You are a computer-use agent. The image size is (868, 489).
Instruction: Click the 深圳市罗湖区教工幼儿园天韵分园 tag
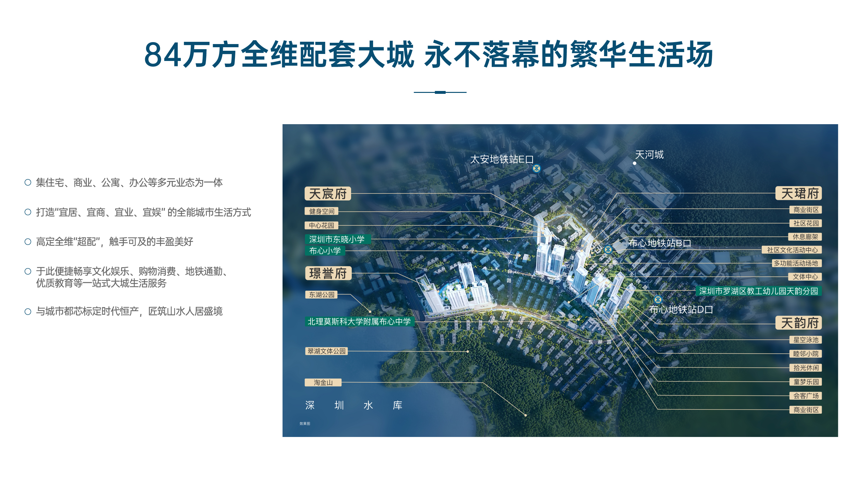(758, 291)
